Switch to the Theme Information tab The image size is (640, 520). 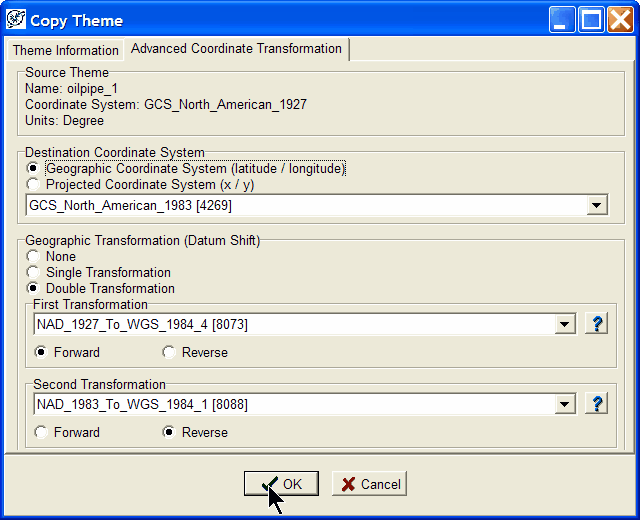point(66,50)
